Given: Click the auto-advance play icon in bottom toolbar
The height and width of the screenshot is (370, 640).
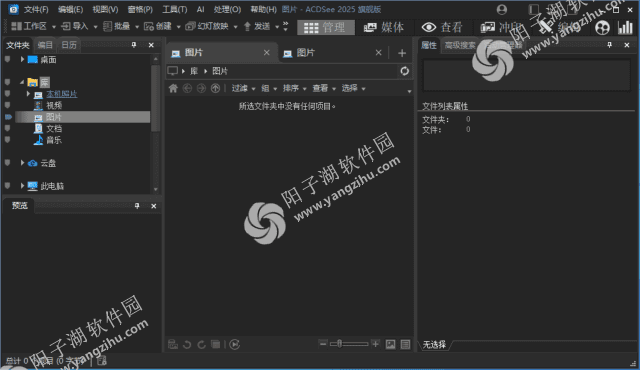Looking at the screenshot, I should pos(235,344).
